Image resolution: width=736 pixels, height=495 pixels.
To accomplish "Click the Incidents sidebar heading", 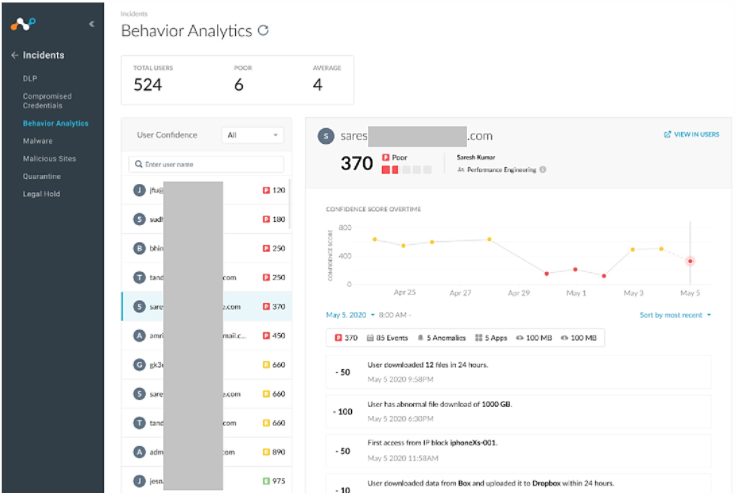I will click(x=43, y=55).
